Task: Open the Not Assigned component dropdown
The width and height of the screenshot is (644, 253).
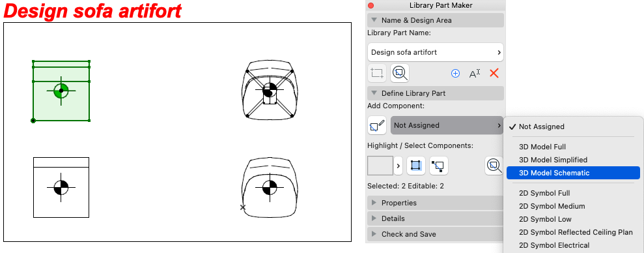Action: [447, 125]
